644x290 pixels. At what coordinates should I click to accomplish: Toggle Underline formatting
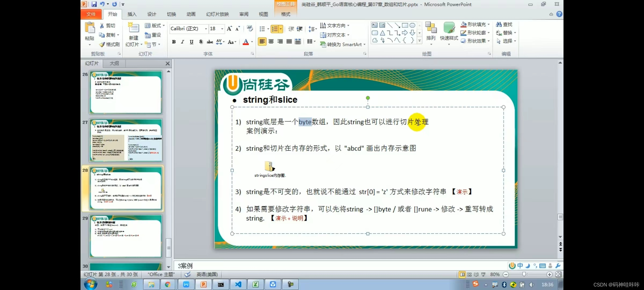click(x=191, y=42)
